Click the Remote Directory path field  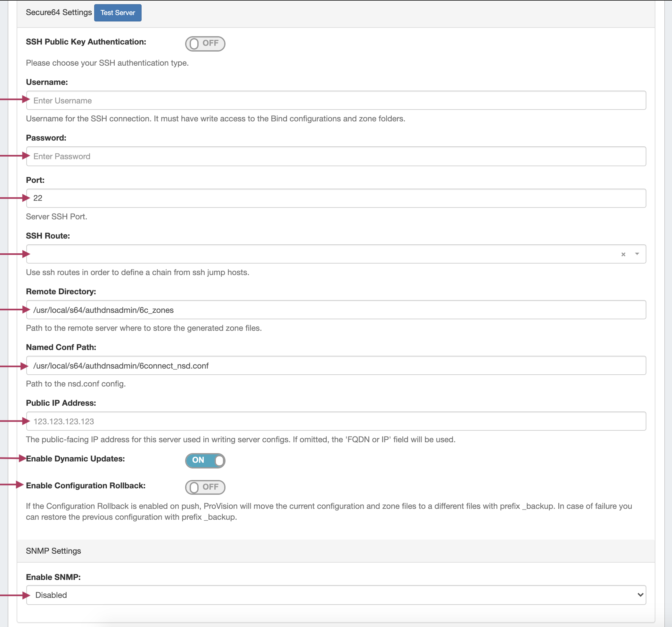pos(336,310)
